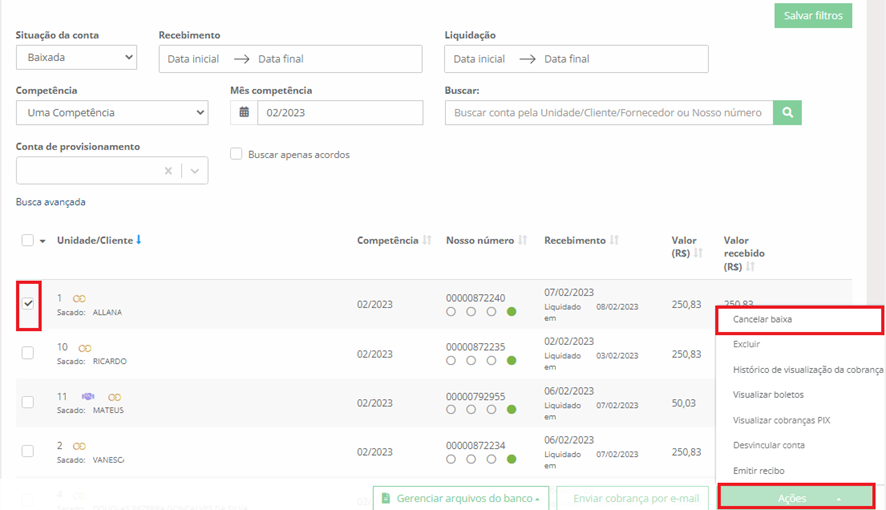Click Enviar cobrança por e-mail button
The width and height of the screenshot is (886, 510).
point(632,498)
